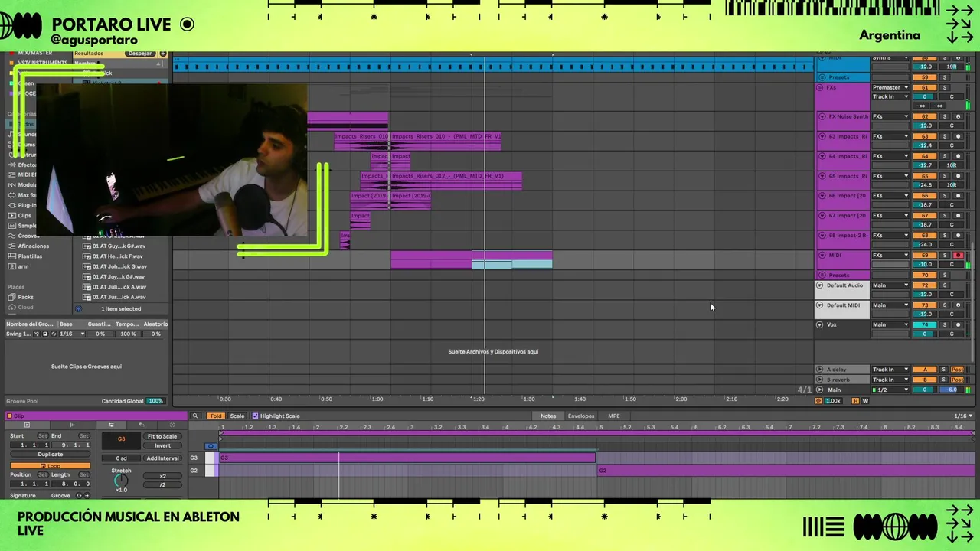Open the MPE tab
Viewport: 980px width, 551px height.
click(x=613, y=416)
